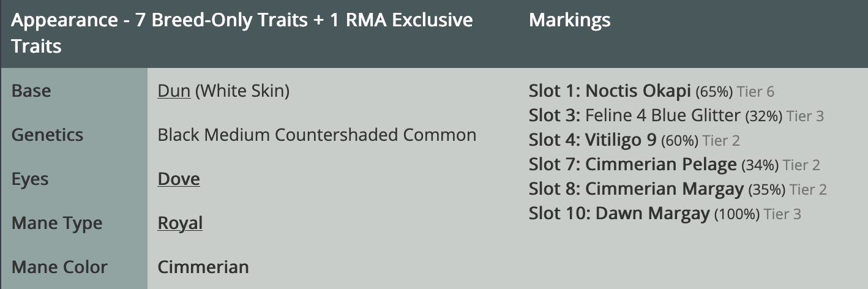Screen dimensions: 868x289
Task: Select the Mane Type row label
Action: click(x=57, y=223)
